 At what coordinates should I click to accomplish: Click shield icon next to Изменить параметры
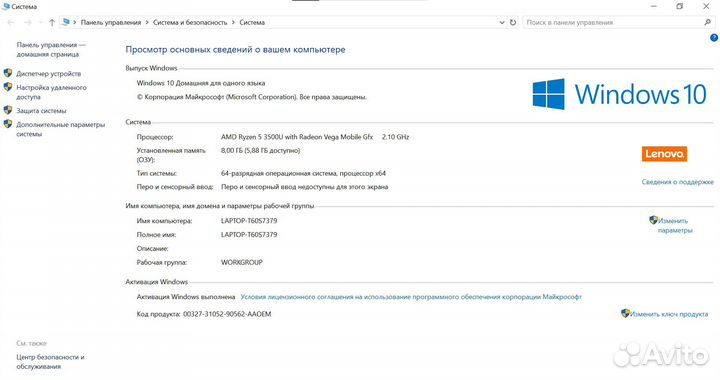tap(653, 220)
